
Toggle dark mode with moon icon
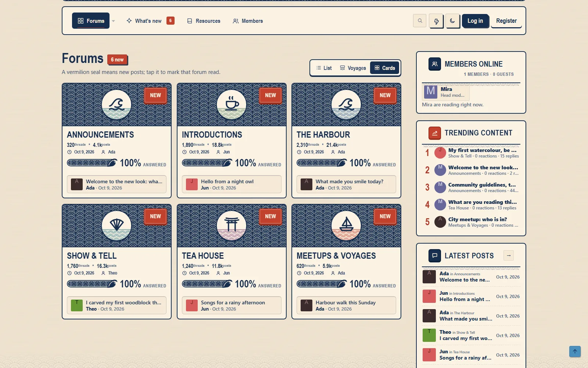[452, 21]
